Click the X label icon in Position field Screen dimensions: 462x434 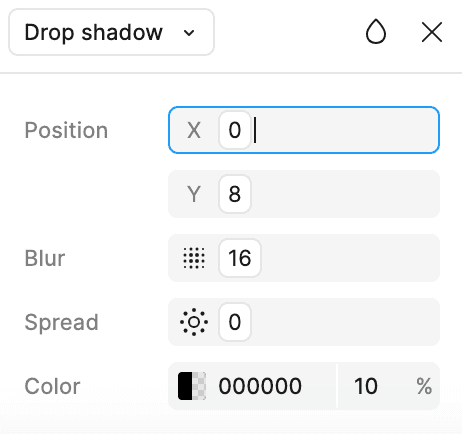coord(194,130)
